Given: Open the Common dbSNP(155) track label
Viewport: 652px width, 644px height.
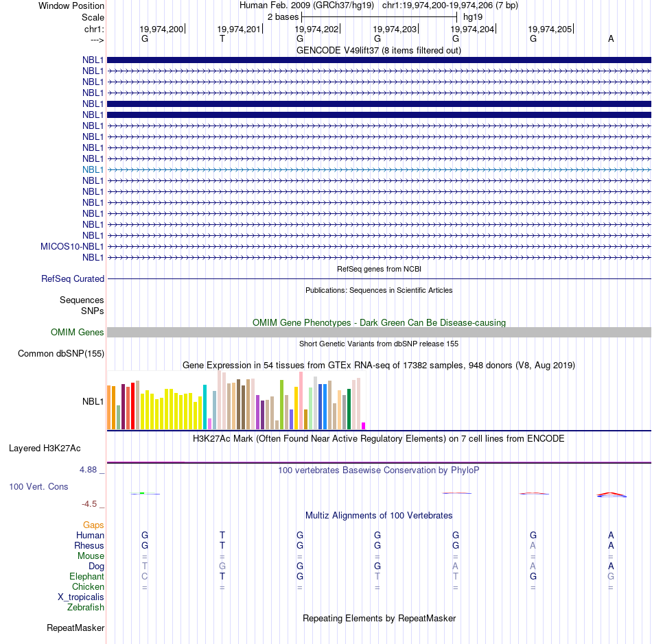Looking at the screenshot, I should coord(61,354).
